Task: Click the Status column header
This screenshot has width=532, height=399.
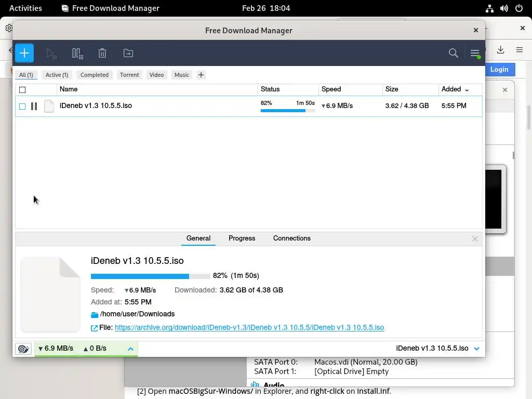Action: pyautogui.click(x=288, y=89)
